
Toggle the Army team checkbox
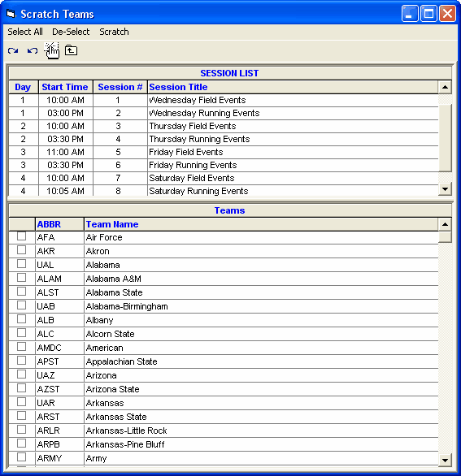pyautogui.click(x=22, y=457)
